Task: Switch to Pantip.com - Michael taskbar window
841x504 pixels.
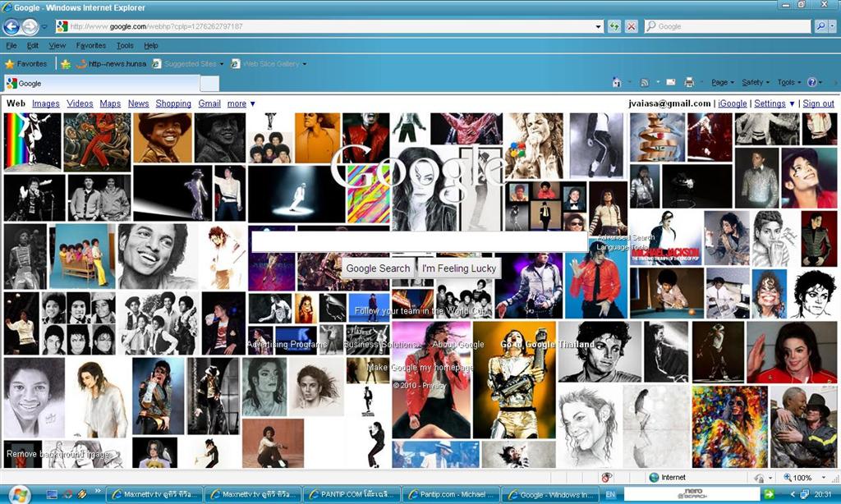Action: tap(451, 494)
